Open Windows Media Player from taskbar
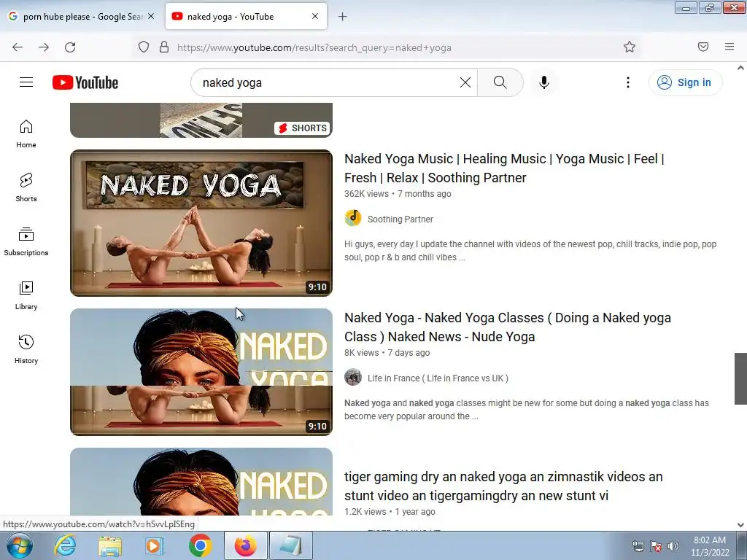Screen dimensions: 747x560 point(155,545)
